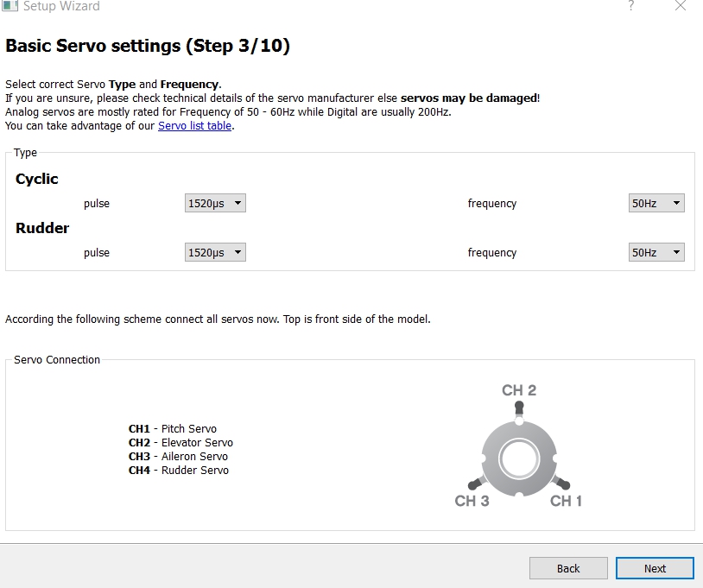The height and width of the screenshot is (588, 703).
Task: Click the CH4 - Rudder Servo label
Action: click(179, 471)
